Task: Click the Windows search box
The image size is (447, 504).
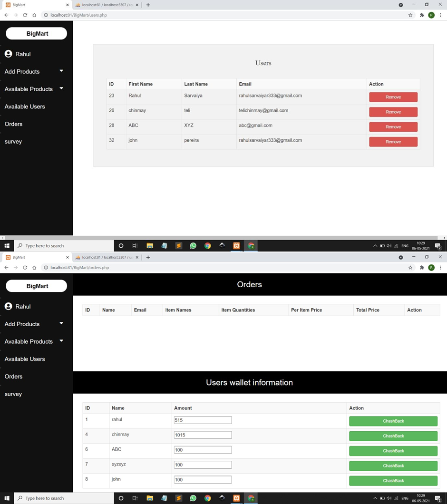Action: 62,245
